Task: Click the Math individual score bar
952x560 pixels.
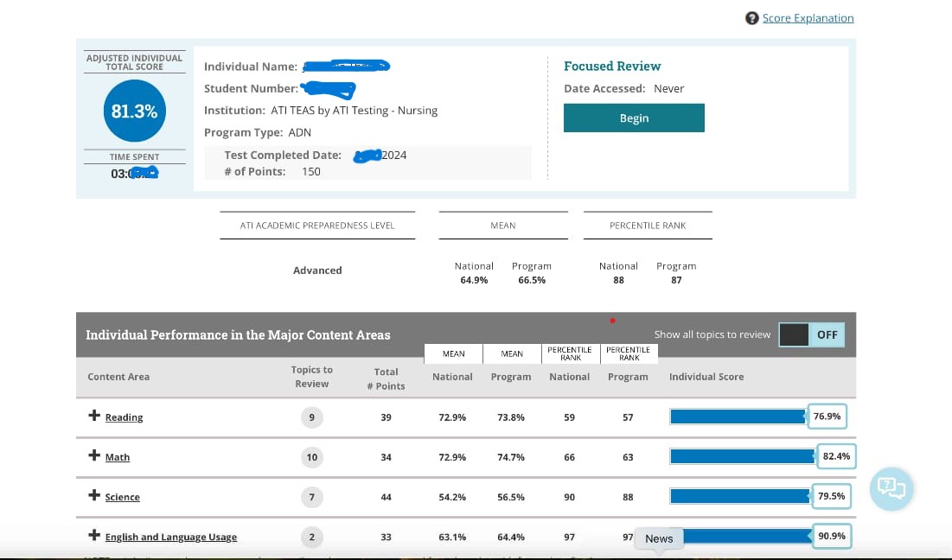Action: (x=741, y=456)
